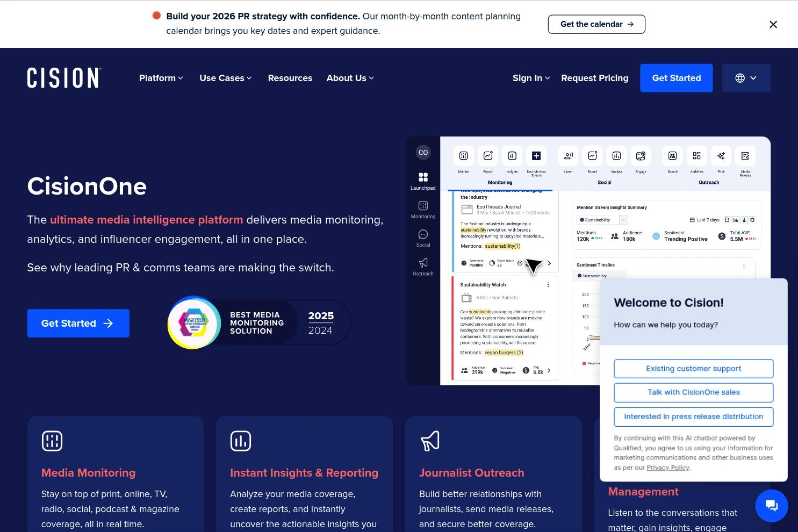Click the 2025 award year
Screen dimensions: 798x532
pyautogui.click(x=321, y=316)
